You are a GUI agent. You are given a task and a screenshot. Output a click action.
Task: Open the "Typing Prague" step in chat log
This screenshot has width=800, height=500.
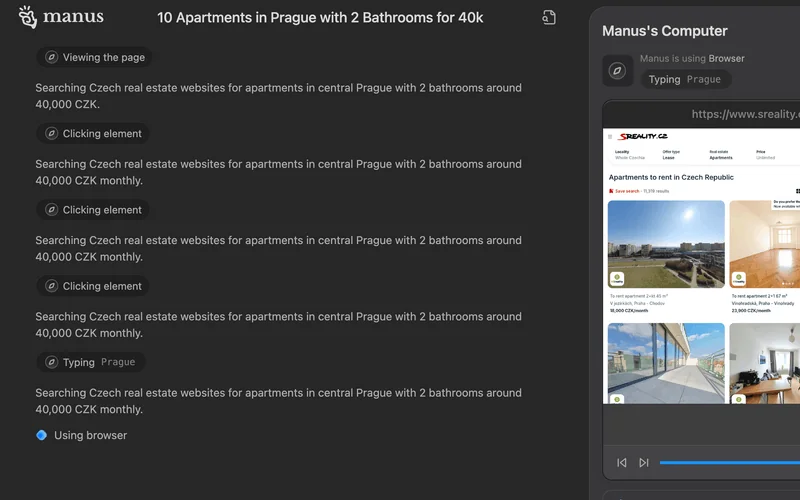point(91,362)
